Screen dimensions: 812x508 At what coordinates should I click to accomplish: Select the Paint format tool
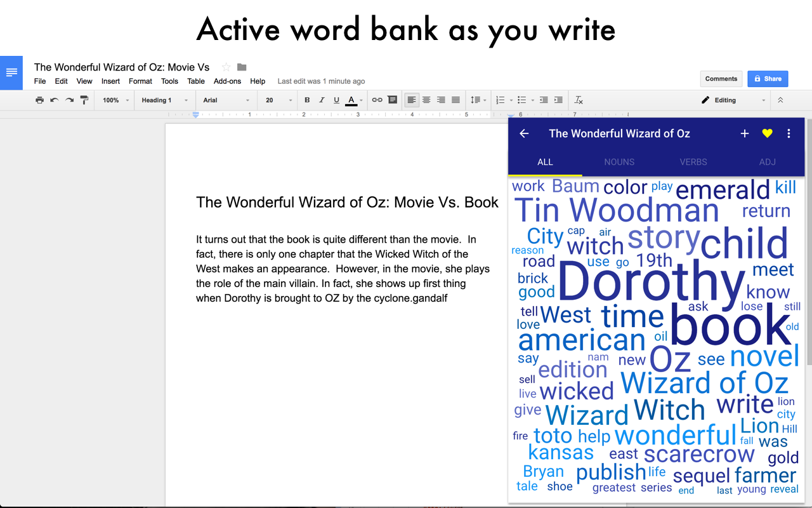click(x=84, y=100)
